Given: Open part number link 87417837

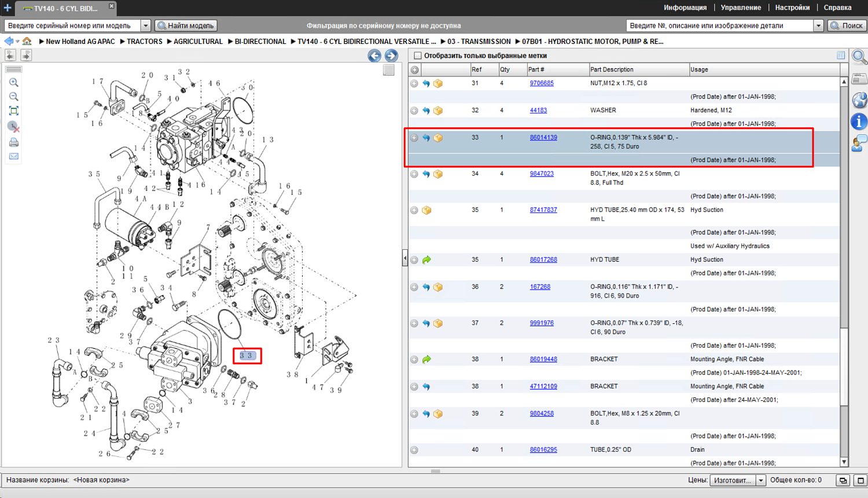Looking at the screenshot, I should coord(543,210).
